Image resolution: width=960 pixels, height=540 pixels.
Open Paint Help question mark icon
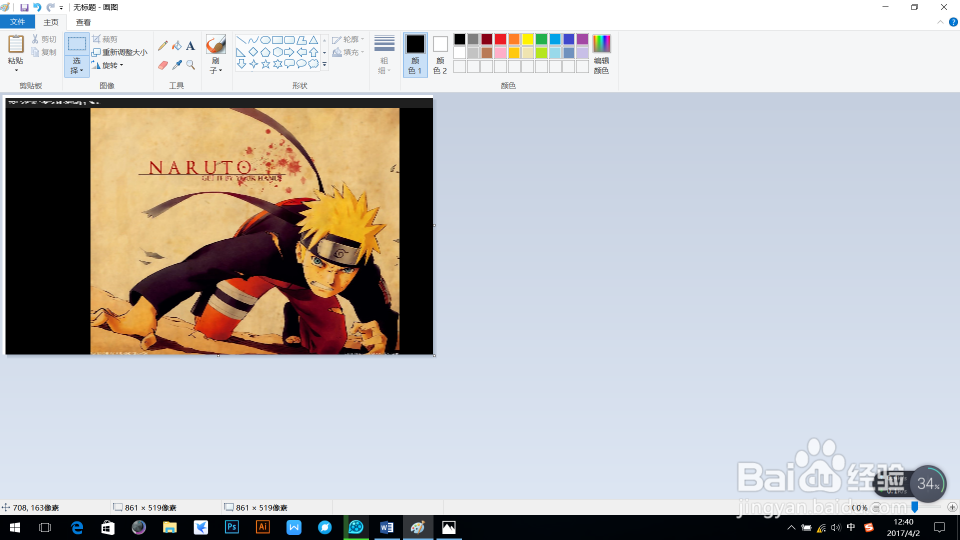[x=953, y=22]
